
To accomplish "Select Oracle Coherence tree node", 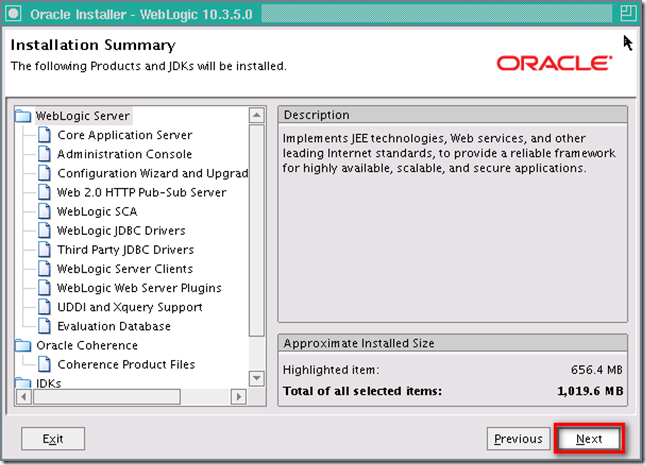I will tap(87, 345).
